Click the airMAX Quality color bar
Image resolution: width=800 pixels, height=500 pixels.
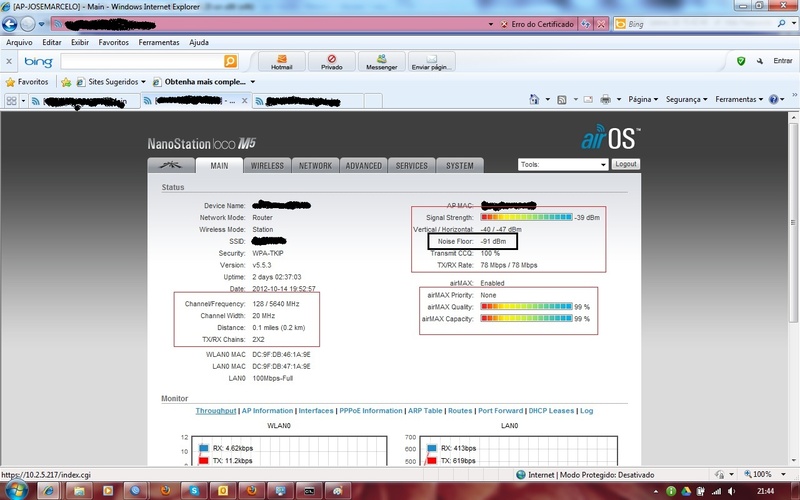(526, 307)
